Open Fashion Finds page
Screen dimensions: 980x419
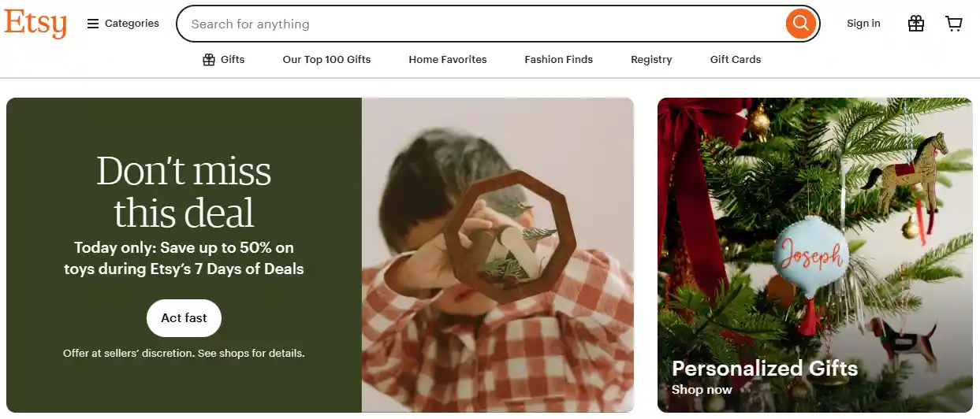558,60
